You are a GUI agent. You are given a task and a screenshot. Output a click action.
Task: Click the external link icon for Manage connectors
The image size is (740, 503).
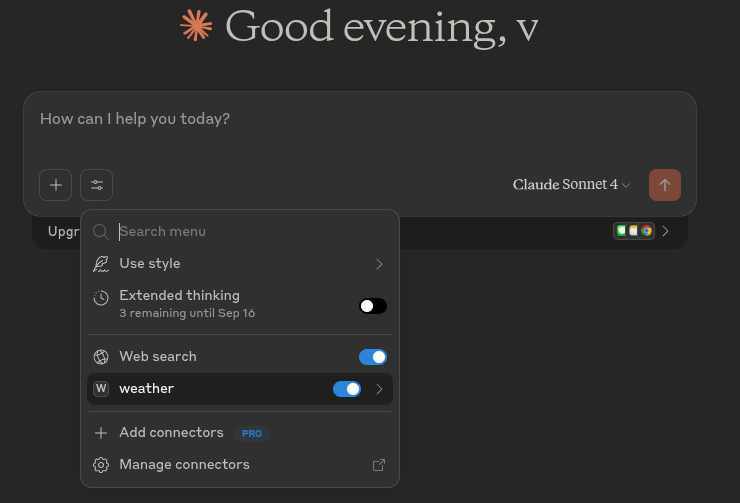point(378,465)
